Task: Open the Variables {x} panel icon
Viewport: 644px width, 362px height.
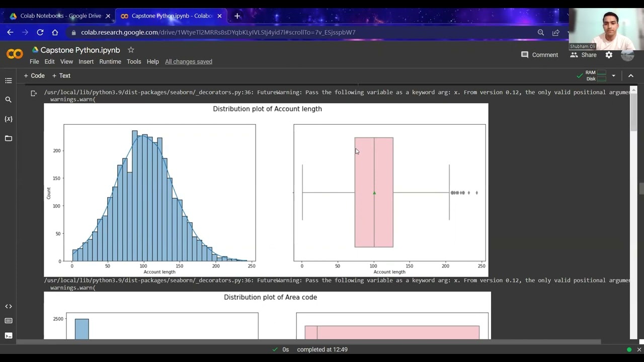Action: click(8, 119)
